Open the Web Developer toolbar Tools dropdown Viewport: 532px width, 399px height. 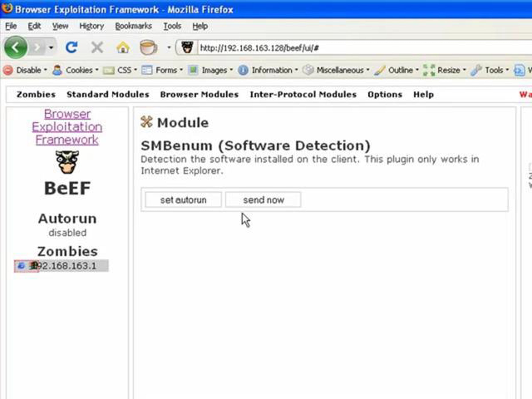click(490, 70)
